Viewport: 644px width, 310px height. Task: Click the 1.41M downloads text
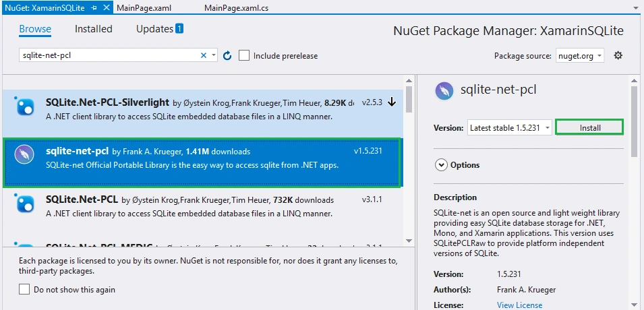click(218, 152)
